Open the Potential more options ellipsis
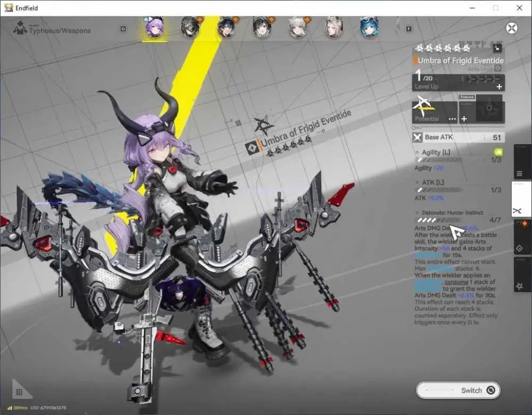 coord(452,119)
